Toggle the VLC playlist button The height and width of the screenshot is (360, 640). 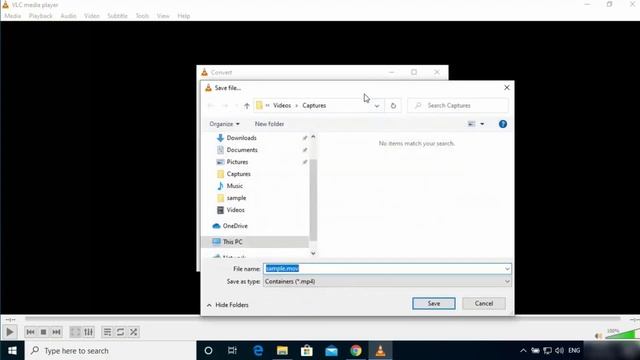click(107, 332)
